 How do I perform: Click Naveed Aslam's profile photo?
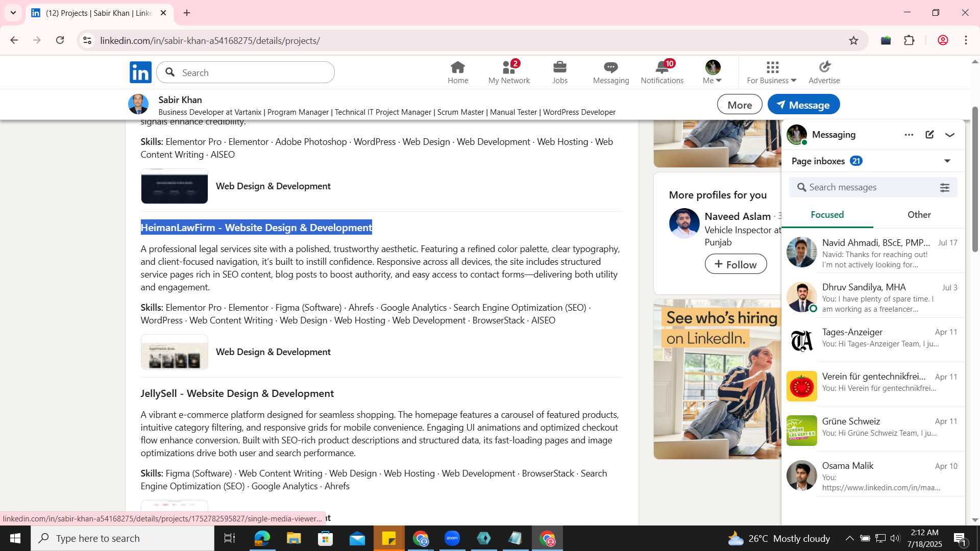(x=684, y=223)
